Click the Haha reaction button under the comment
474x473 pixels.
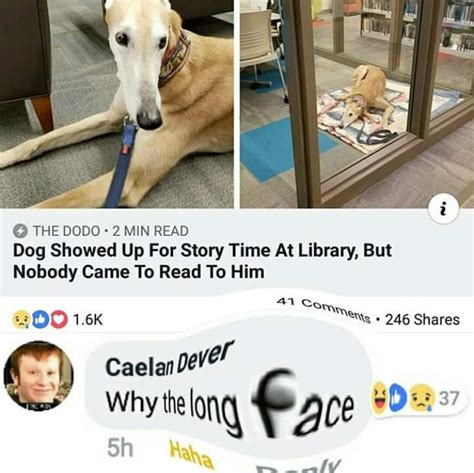(x=191, y=455)
